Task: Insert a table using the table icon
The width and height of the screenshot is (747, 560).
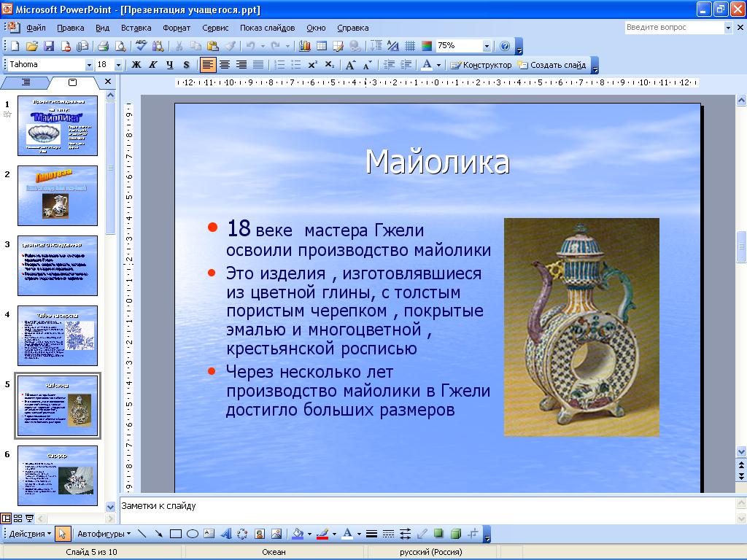Action: (x=322, y=46)
